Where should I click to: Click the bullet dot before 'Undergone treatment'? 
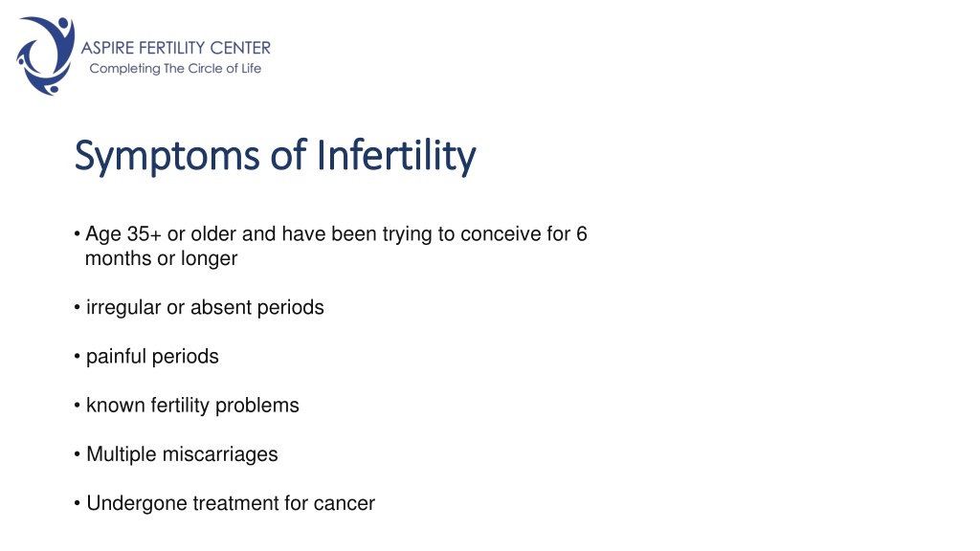click(x=77, y=503)
